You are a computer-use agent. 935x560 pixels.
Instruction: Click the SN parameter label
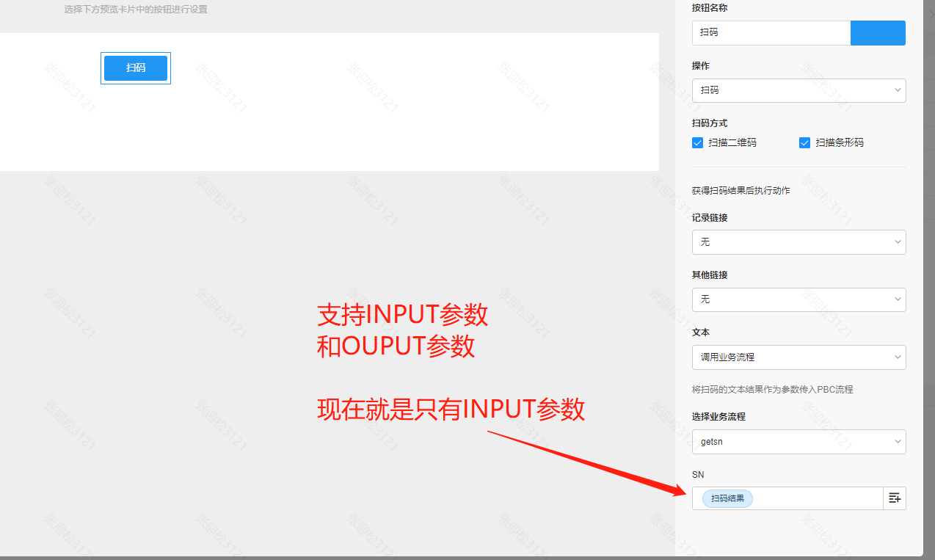698,475
